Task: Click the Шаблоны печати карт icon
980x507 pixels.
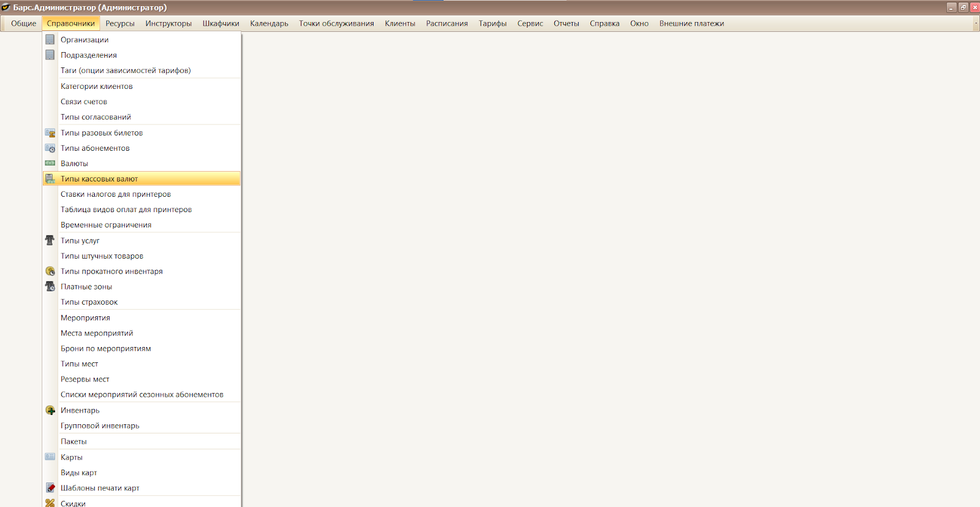Action: 50,489
